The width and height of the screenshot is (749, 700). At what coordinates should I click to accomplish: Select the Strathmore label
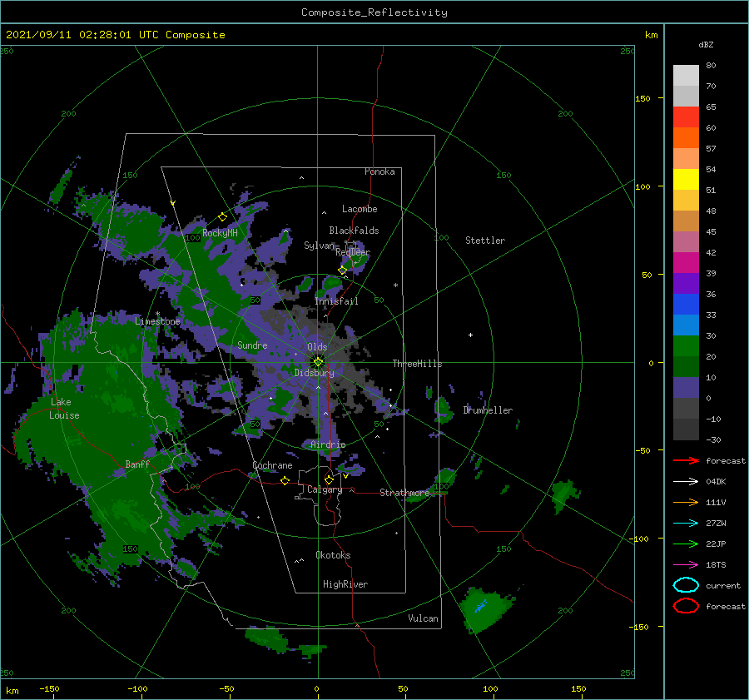[x=404, y=493]
